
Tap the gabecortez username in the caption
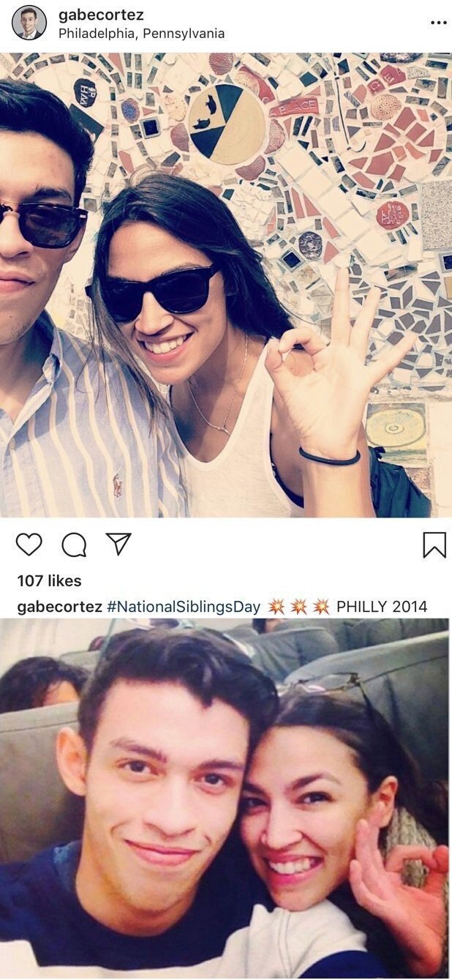pyautogui.click(x=59, y=607)
